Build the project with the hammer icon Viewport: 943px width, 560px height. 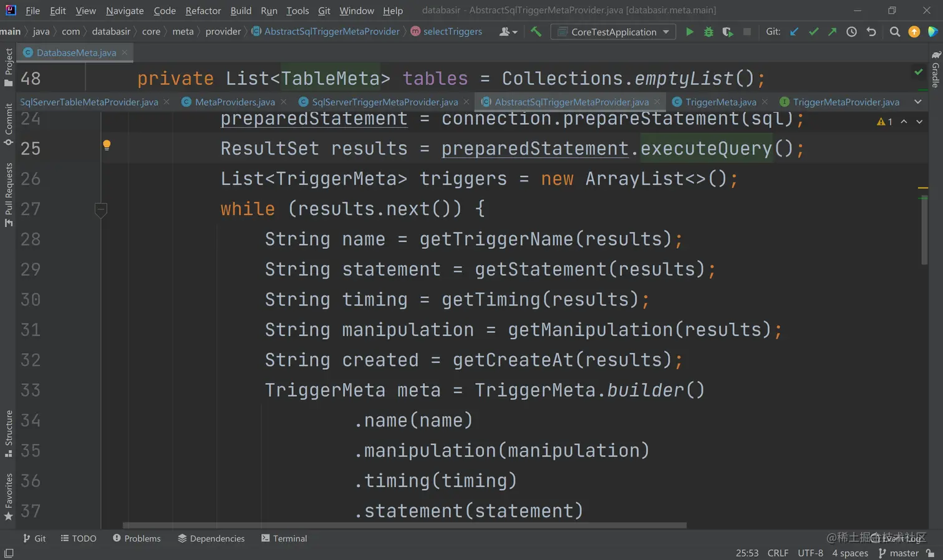point(536,32)
